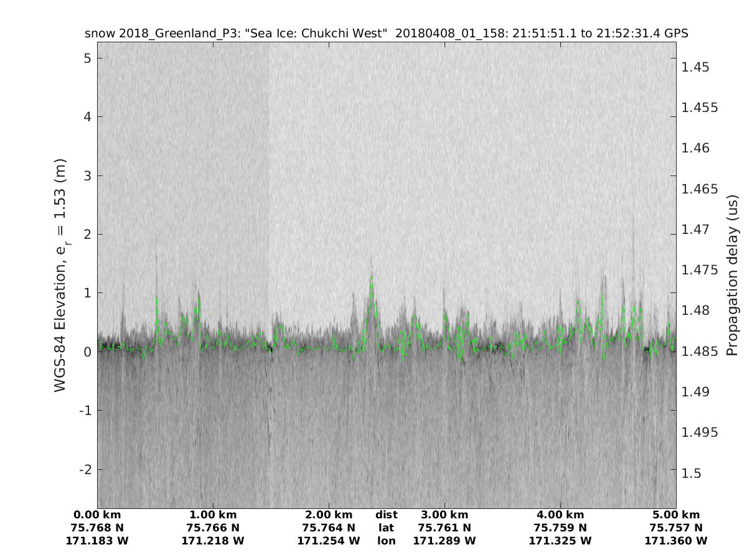The image size is (747, 560).
Task: Click the '5.00 km' x-axis tick label
Action: 676,515
